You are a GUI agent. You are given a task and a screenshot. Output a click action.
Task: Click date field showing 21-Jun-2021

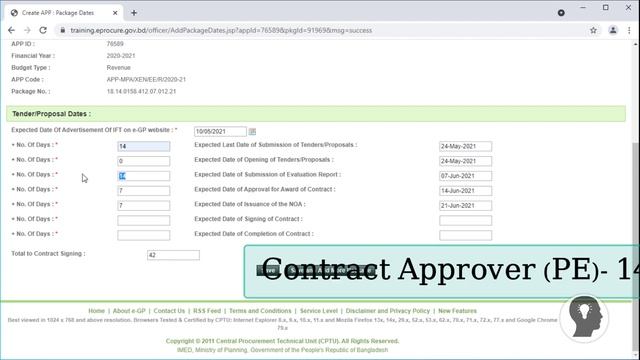coord(466,206)
